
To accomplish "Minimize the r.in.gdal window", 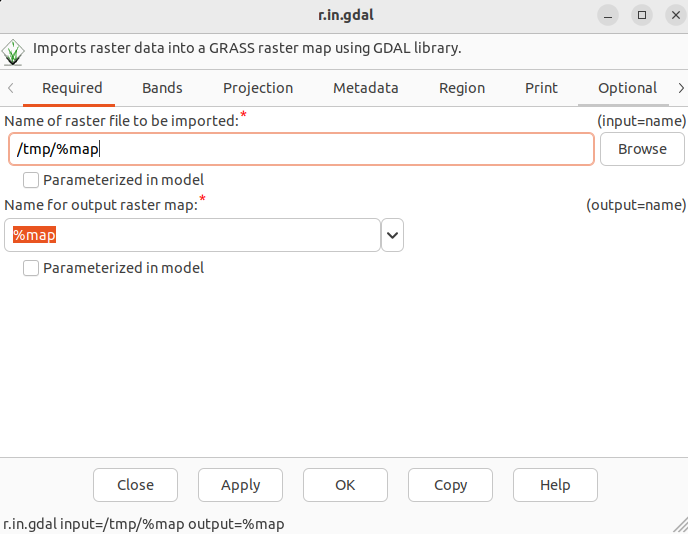I will [608, 15].
